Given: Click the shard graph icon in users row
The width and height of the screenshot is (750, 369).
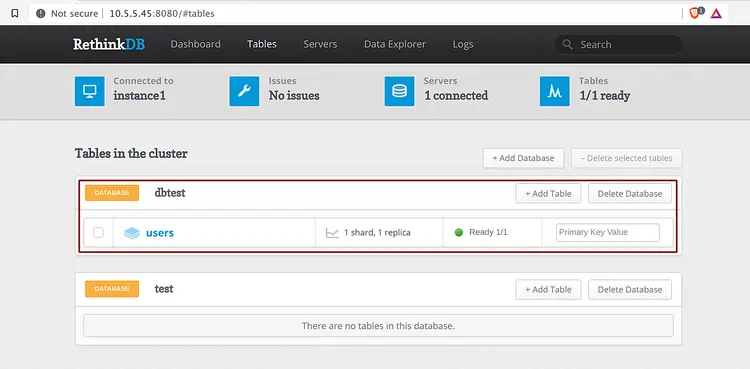Looking at the screenshot, I should [x=332, y=233].
